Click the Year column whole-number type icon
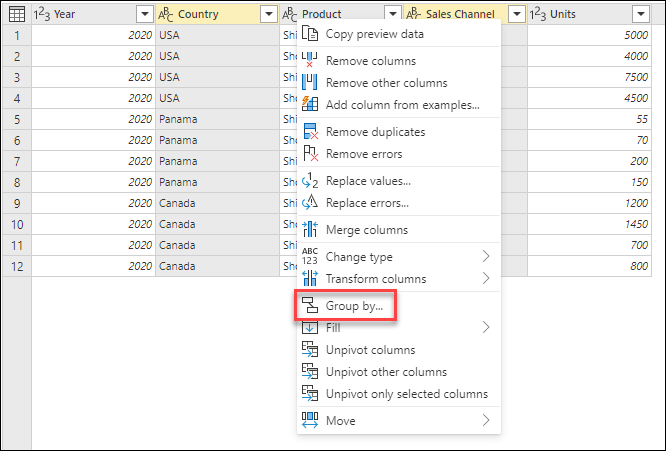The height and width of the screenshot is (451, 666). point(42,14)
